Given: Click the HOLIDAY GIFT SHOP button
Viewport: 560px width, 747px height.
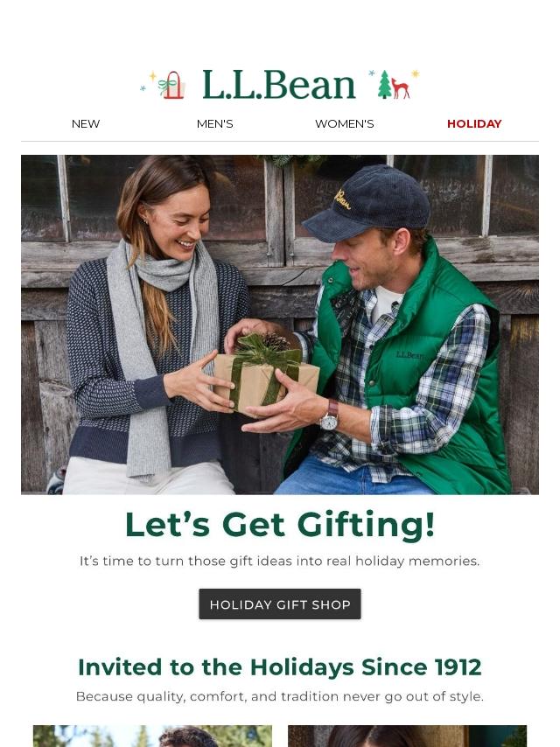Looking at the screenshot, I should tap(280, 604).
